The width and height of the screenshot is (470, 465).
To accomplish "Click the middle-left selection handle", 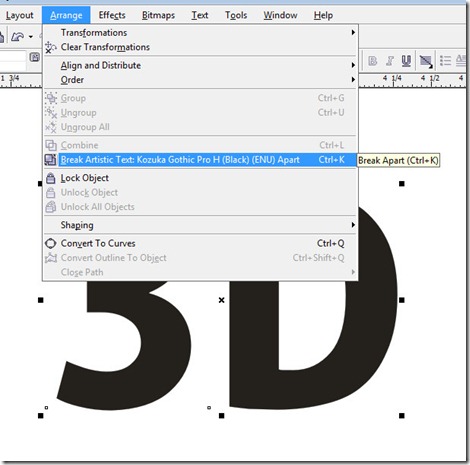I will [x=41, y=300].
